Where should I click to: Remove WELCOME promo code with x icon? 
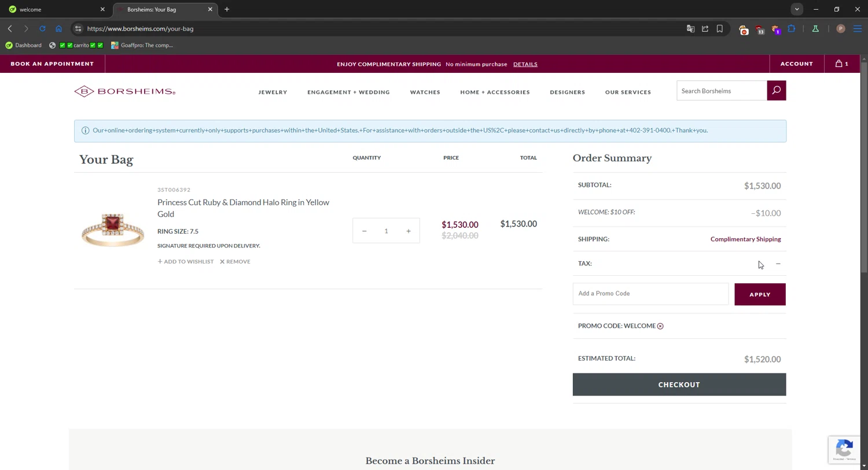click(x=660, y=326)
